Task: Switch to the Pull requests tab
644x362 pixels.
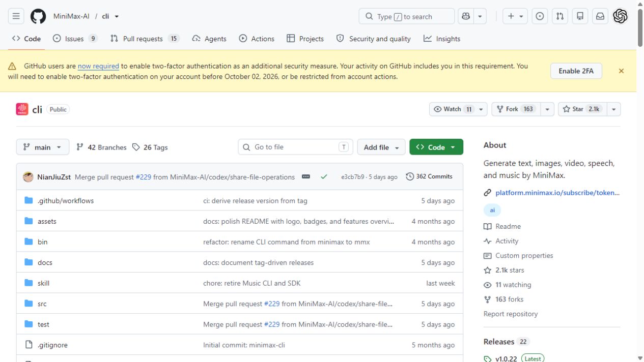Action: coord(145,39)
